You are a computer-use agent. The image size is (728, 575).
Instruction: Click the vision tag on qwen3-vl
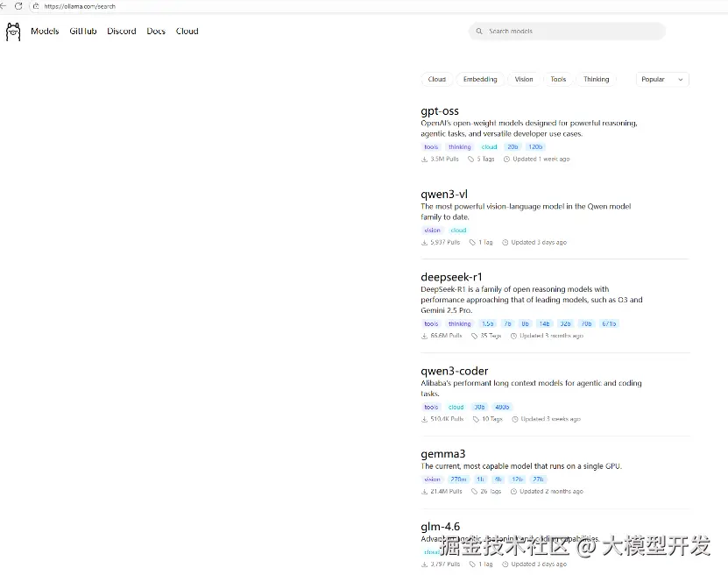(x=432, y=231)
